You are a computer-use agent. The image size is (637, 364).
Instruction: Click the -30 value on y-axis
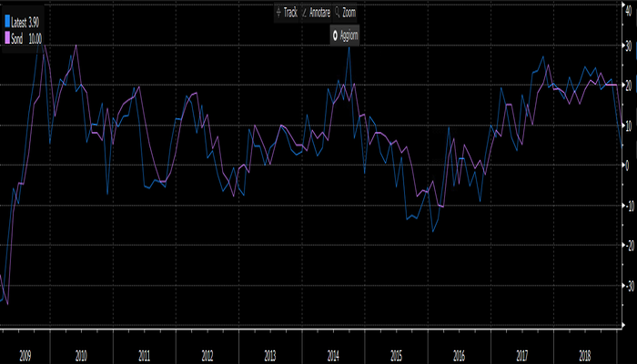(x=629, y=286)
